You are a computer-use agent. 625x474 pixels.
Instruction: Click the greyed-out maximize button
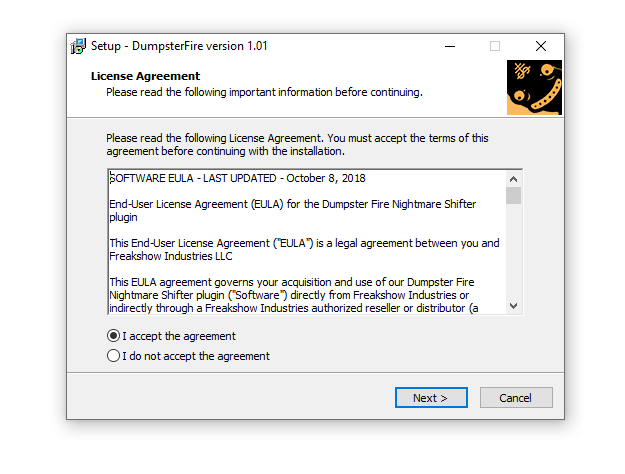click(495, 46)
